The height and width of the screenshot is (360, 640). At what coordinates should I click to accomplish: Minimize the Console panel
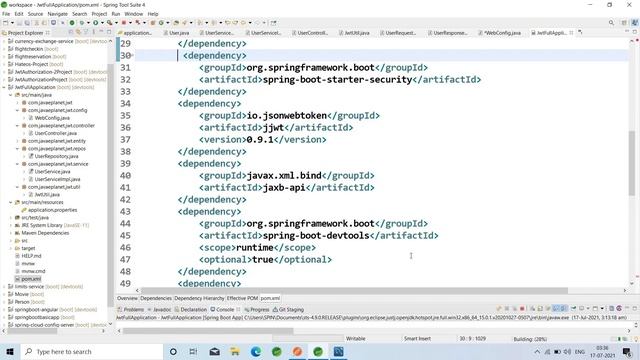tap(627, 309)
